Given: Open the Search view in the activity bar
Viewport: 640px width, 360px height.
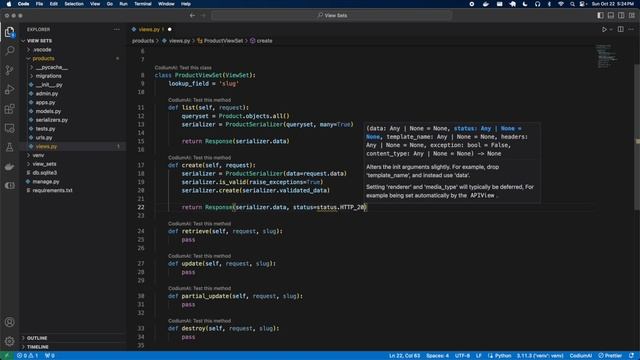Looking at the screenshot, I should (9, 51).
